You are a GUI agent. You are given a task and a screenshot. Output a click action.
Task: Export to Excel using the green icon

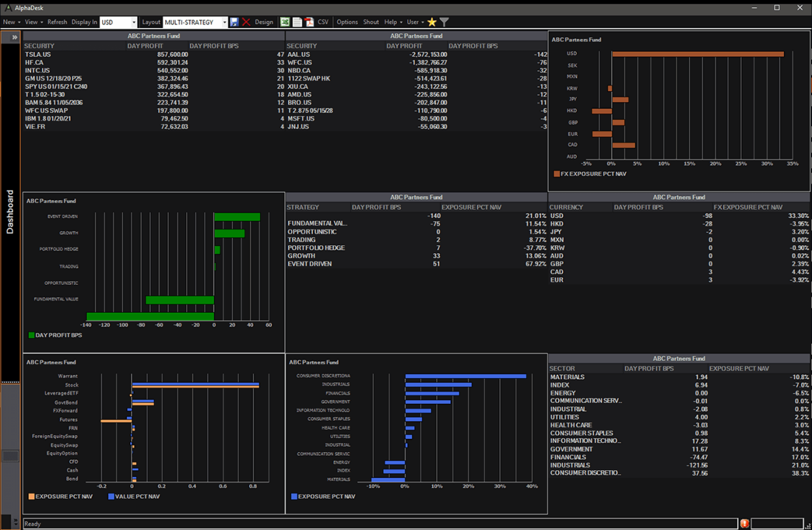point(285,22)
